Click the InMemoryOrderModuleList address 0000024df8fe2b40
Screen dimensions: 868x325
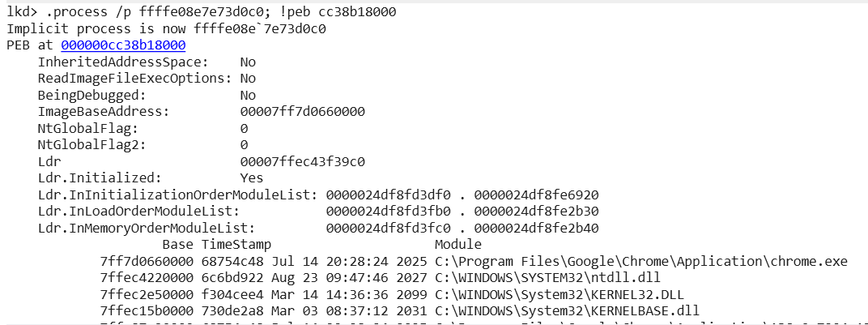pos(536,228)
